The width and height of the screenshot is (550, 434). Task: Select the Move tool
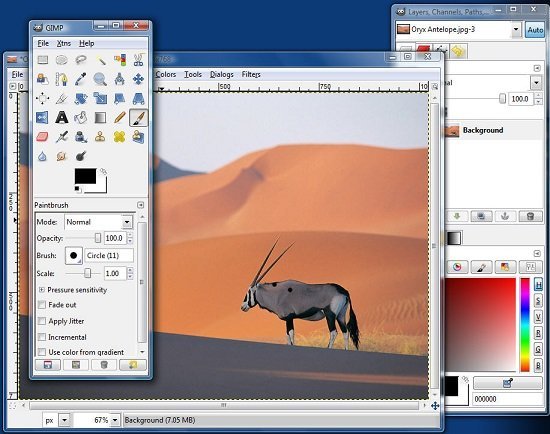click(138, 79)
